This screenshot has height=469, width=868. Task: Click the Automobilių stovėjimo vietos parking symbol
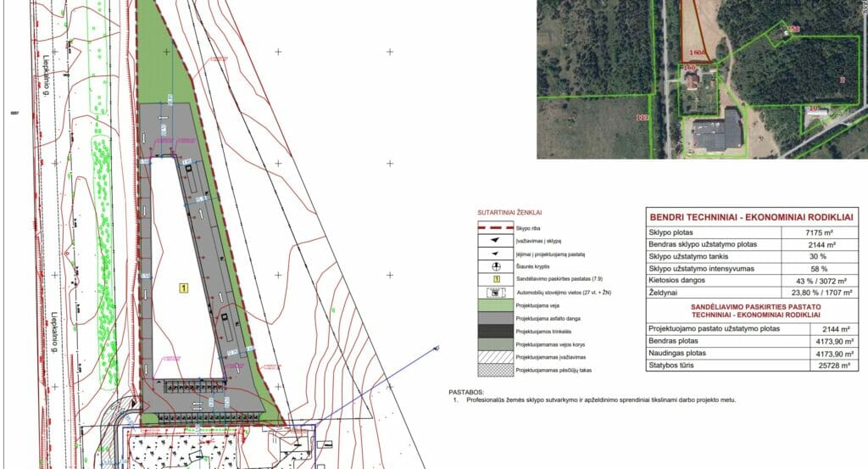pos(495,293)
